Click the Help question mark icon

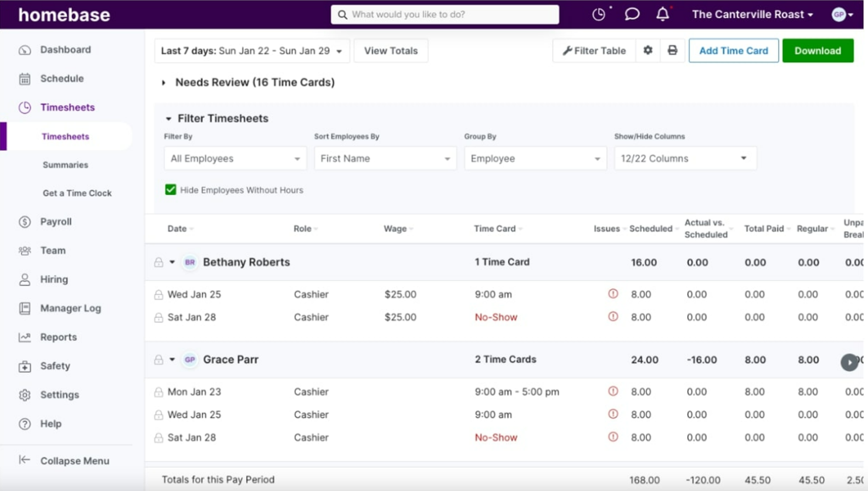point(25,424)
